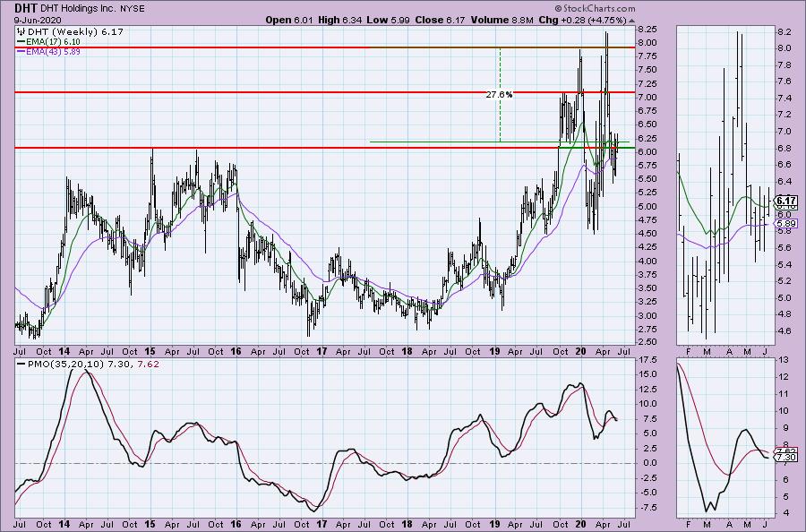
Task: Click the -7.5 PMO axis label
Action: [647, 507]
